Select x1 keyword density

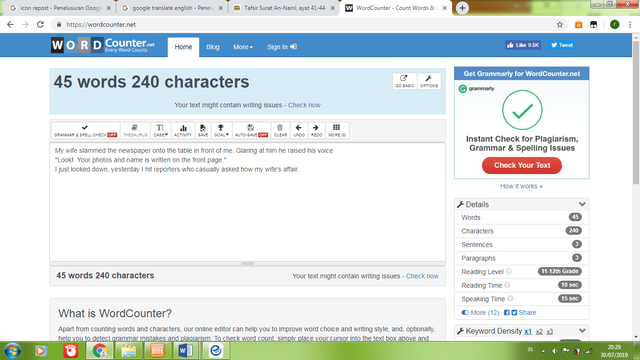point(528,331)
